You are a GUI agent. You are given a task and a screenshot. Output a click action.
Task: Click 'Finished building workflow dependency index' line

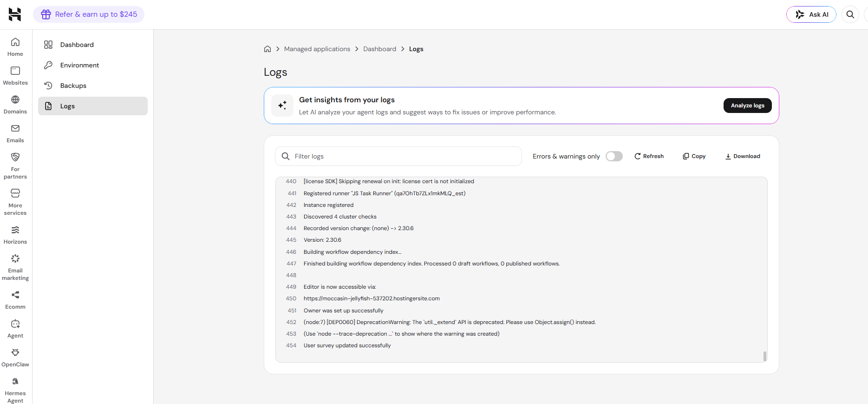pyautogui.click(x=431, y=264)
